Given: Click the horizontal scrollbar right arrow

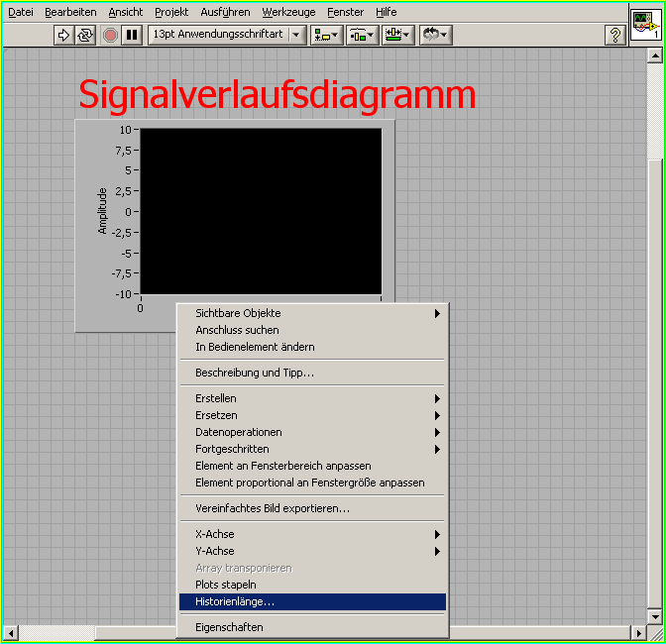Looking at the screenshot, I should [639, 633].
